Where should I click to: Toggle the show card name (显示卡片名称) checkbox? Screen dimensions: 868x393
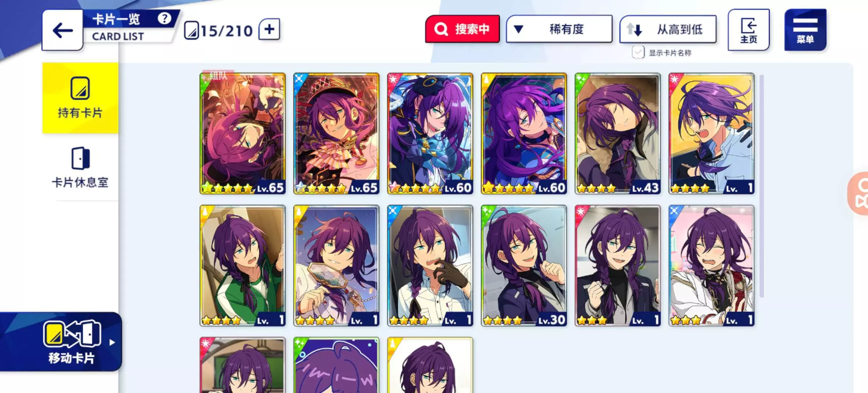638,52
